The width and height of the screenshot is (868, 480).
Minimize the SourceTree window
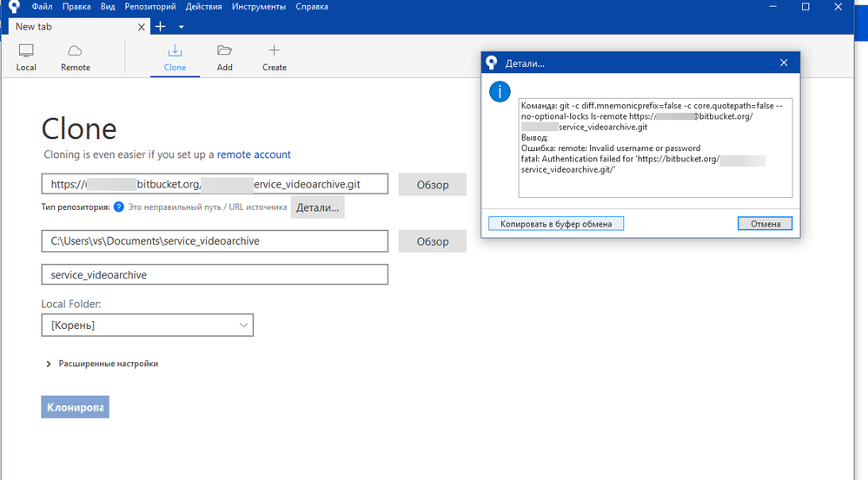[x=772, y=7]
